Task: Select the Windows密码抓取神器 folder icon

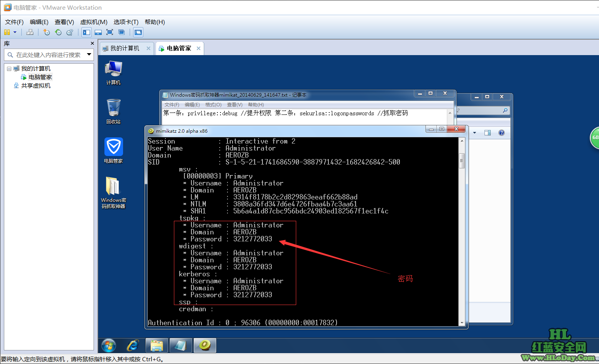Action: point(113,192)
